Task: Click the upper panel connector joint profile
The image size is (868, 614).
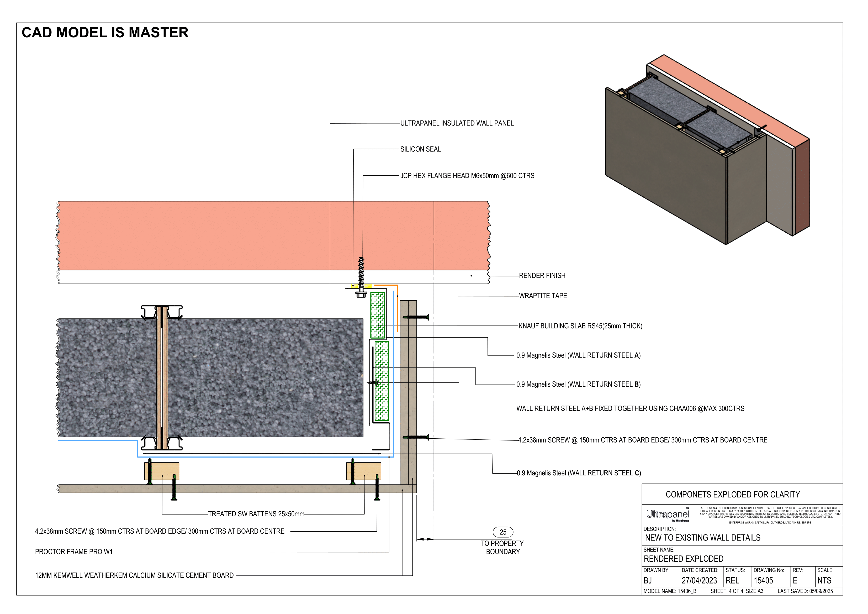Action: [162, 312]
